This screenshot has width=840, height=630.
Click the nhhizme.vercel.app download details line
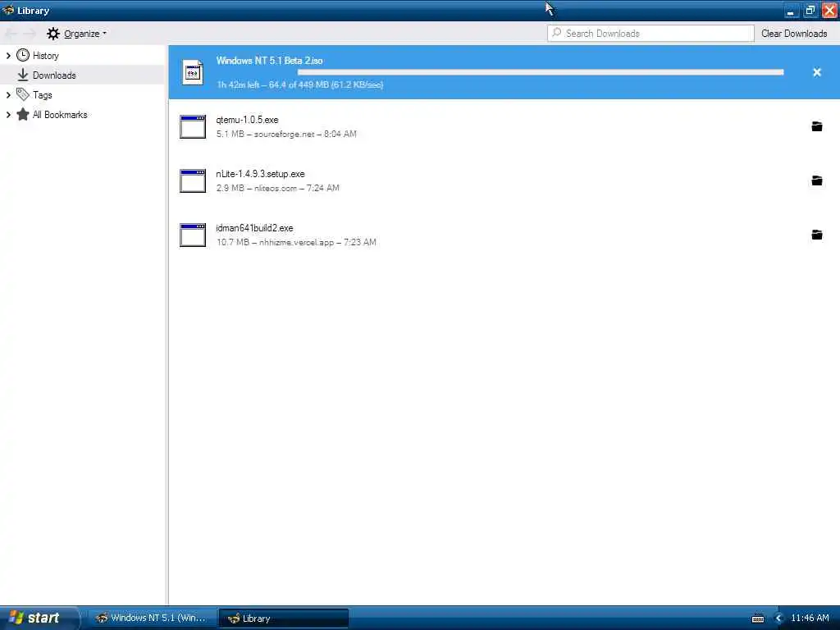pyautogui.click(x=296, y=242)
